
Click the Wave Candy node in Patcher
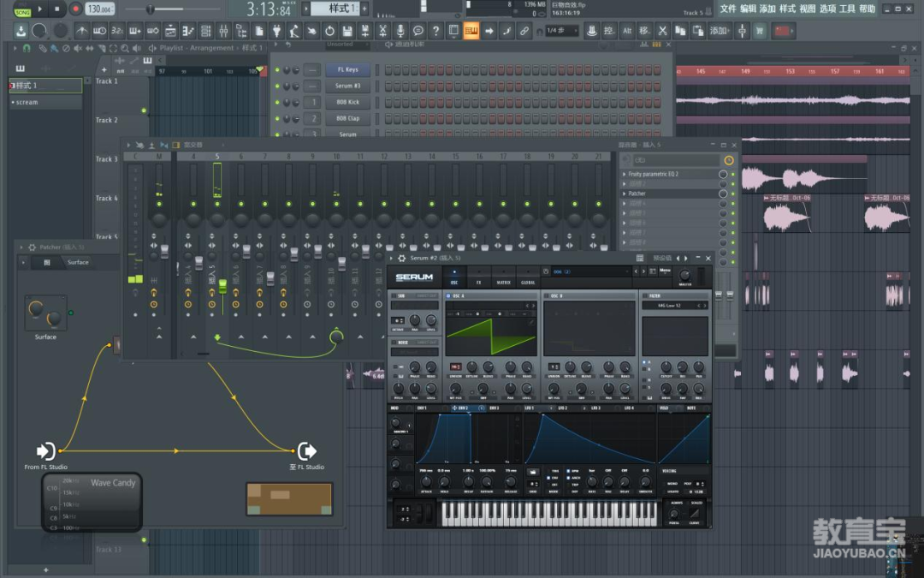pyautogui.click(x=92, y=502)
